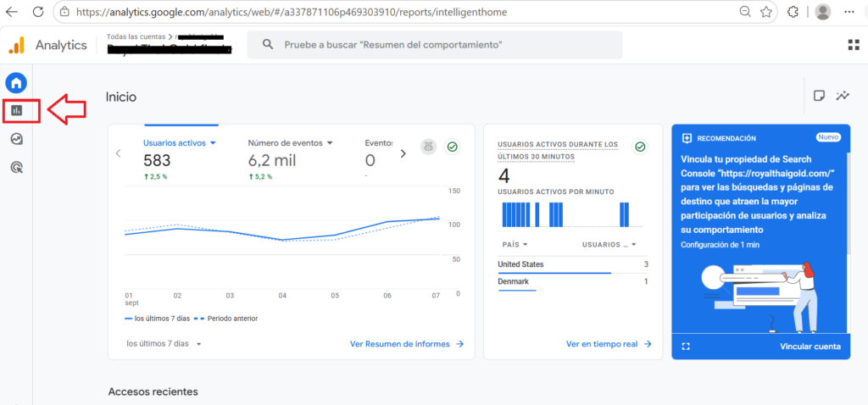
Task: Open Reports via the bar chart sidebar icon
Action: [17, 111]
